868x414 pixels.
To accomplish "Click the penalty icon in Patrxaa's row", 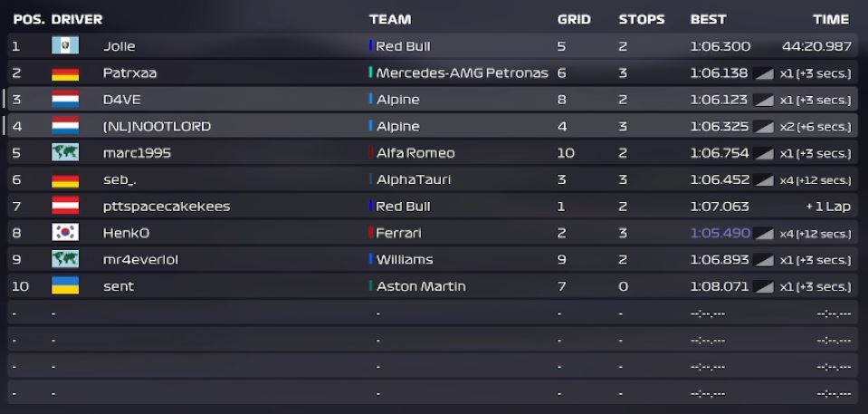I will pyautogui.click(x=763, y=73).
